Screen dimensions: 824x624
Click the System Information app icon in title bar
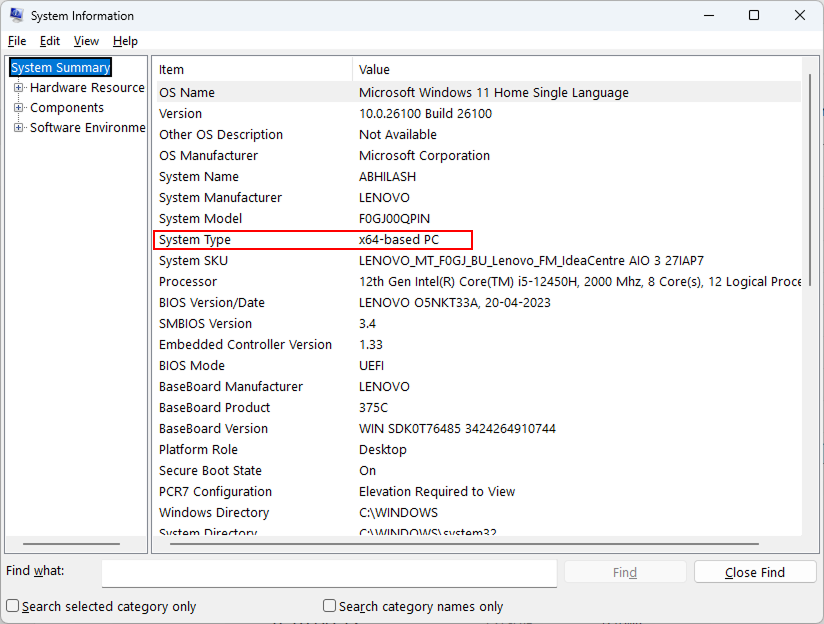(16, 15)
